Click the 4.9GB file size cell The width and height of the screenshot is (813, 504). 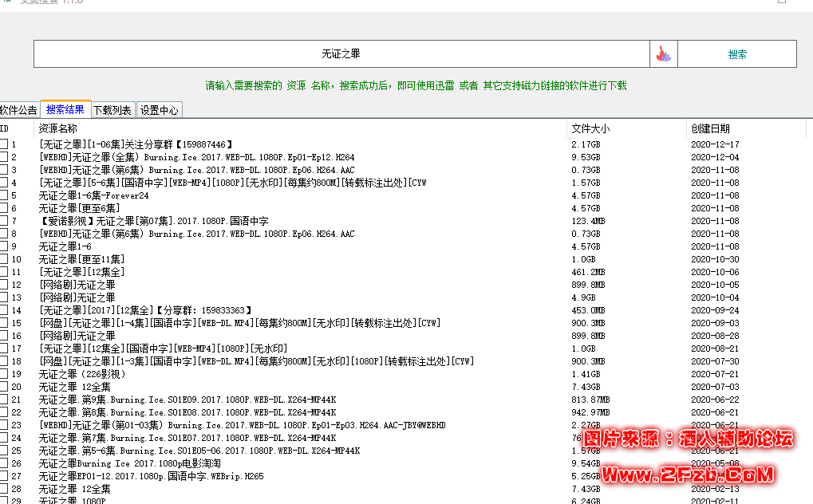pos(583,297)
